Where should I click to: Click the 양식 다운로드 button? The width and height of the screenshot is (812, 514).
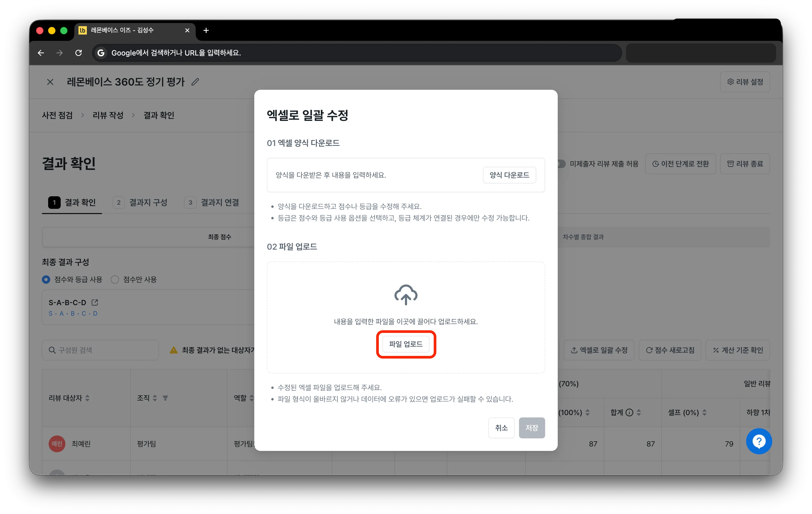[509, 175]
